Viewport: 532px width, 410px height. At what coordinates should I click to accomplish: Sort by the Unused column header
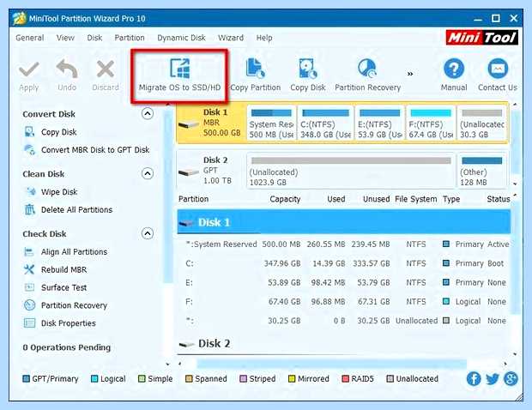(377, 199)
